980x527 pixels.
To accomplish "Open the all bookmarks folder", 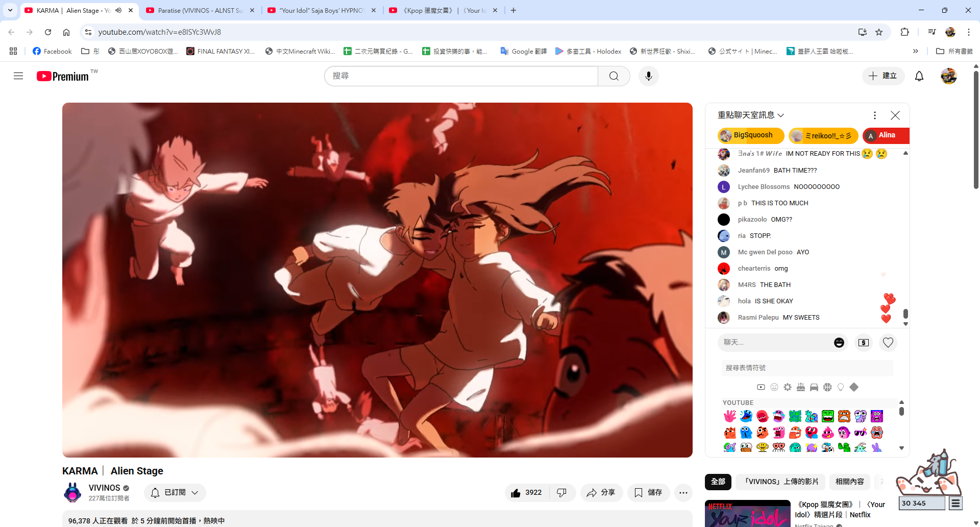I will (954, 51).
